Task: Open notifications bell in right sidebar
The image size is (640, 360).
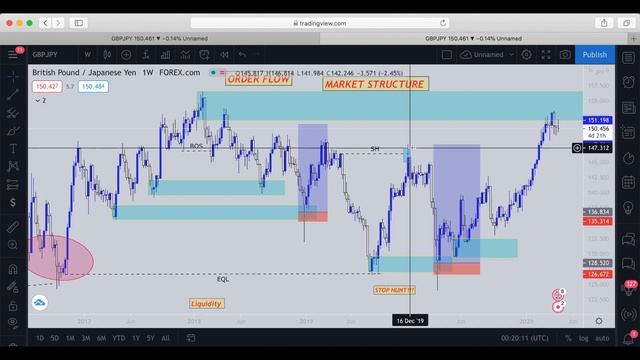Action: pos(628,338)
